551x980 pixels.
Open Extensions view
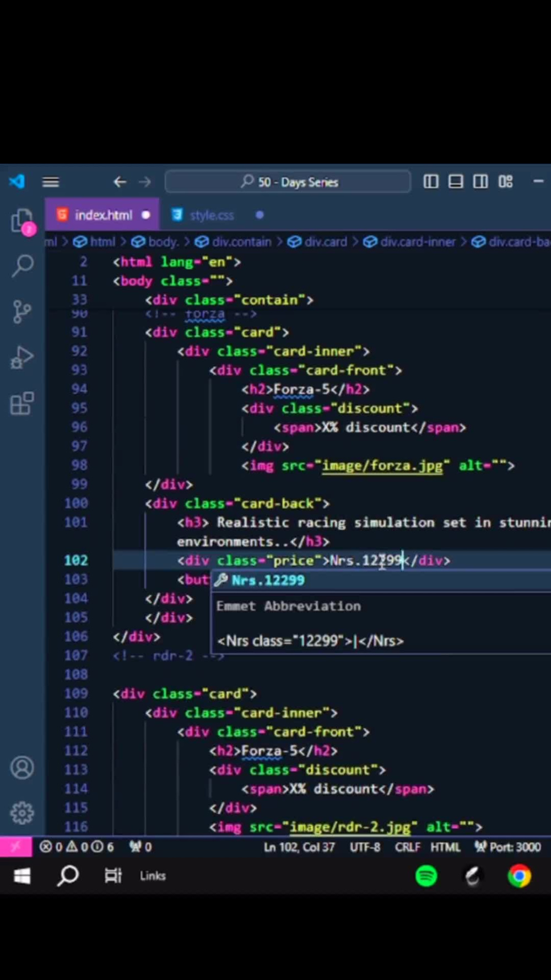(22, 403)
